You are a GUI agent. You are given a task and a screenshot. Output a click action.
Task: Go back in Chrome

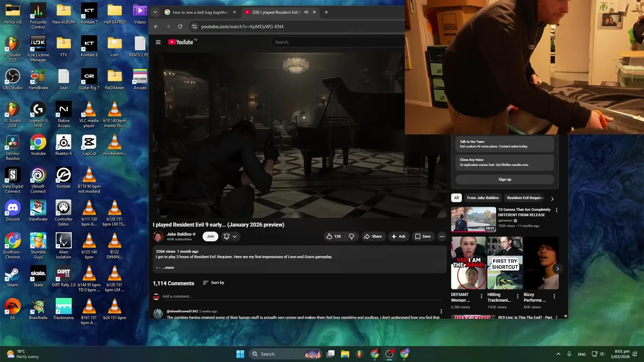tap(156, 27)
